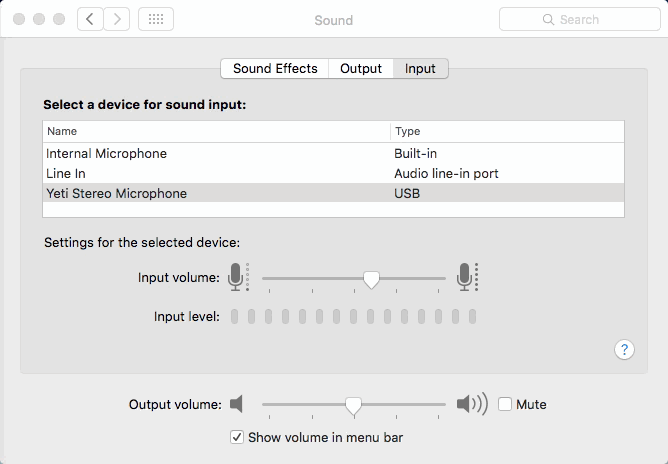Click the back navigation arrow

point(91,19)
